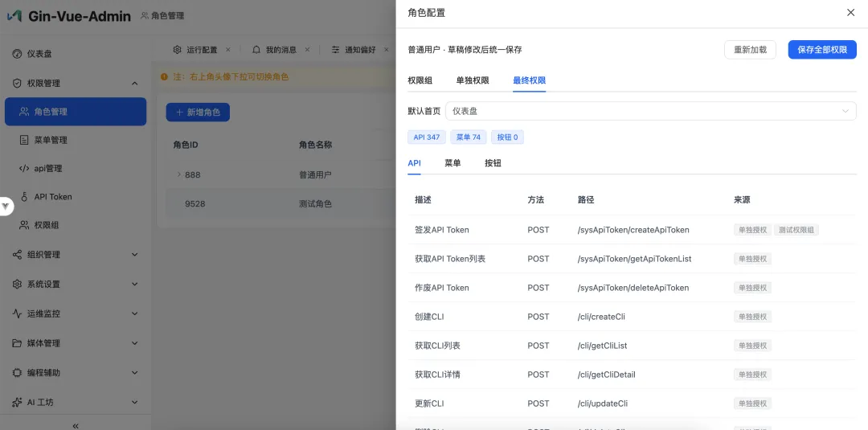Close the 角色配置 drawer
The image size is (868, 430).
[x=851, y=12]
